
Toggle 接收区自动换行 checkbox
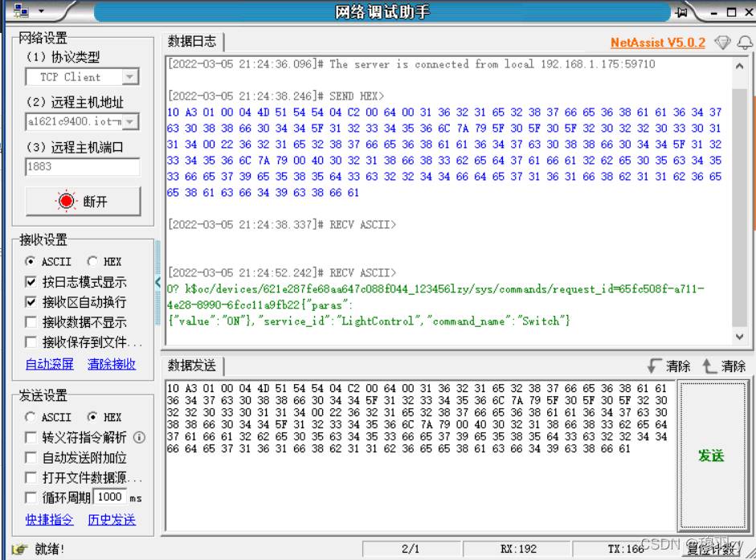[31, 302]
